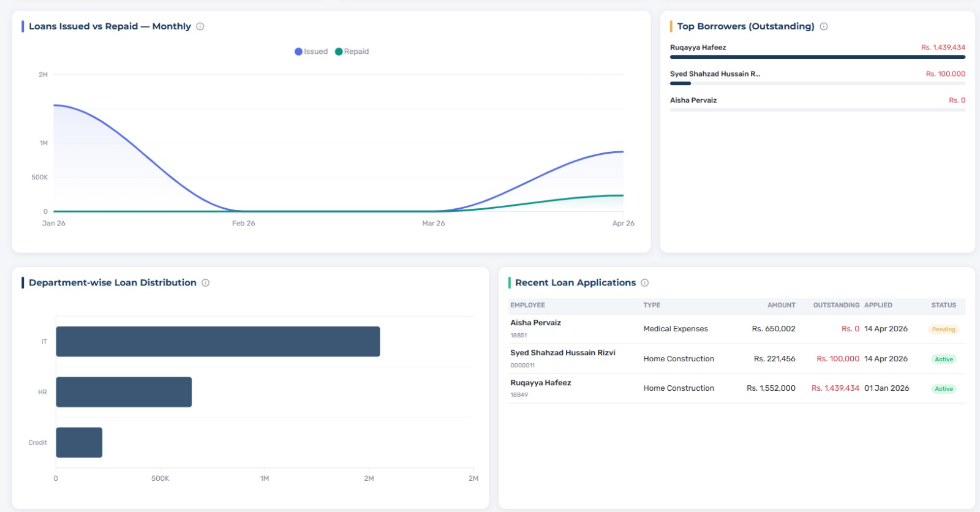980x512 pixels.
Task: Select the Credit department bar
Action: [x=79, y=442]
